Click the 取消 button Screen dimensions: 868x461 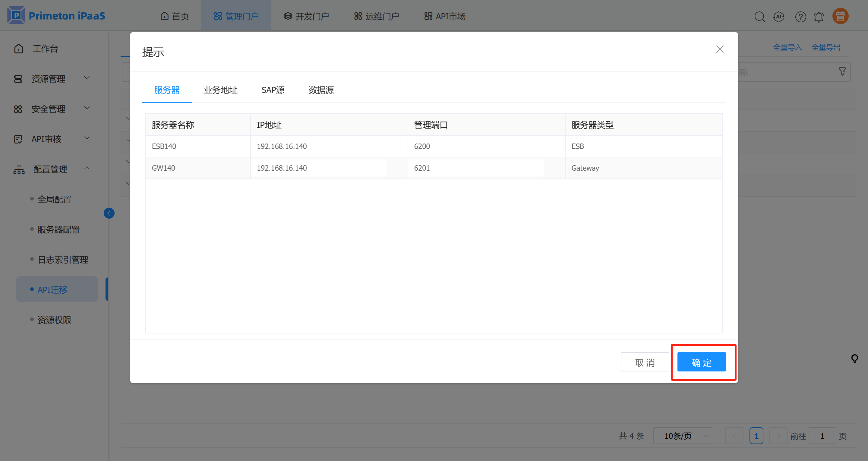click(x=645, y=362)
